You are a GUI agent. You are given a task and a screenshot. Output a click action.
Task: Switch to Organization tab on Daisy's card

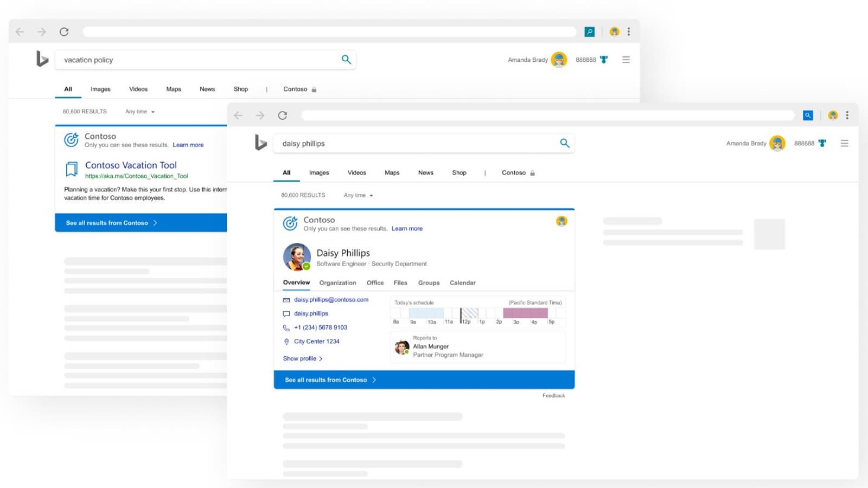pos(337,282)
